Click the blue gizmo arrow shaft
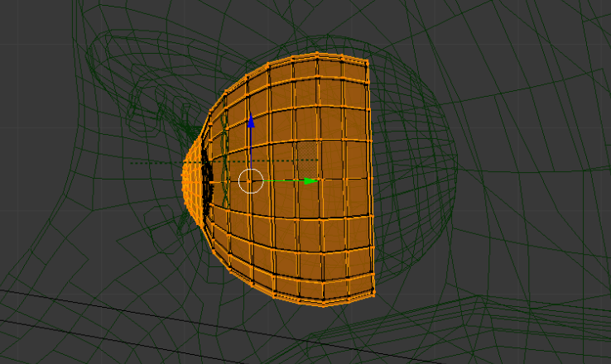611x364 pixels. click(251, 149)
